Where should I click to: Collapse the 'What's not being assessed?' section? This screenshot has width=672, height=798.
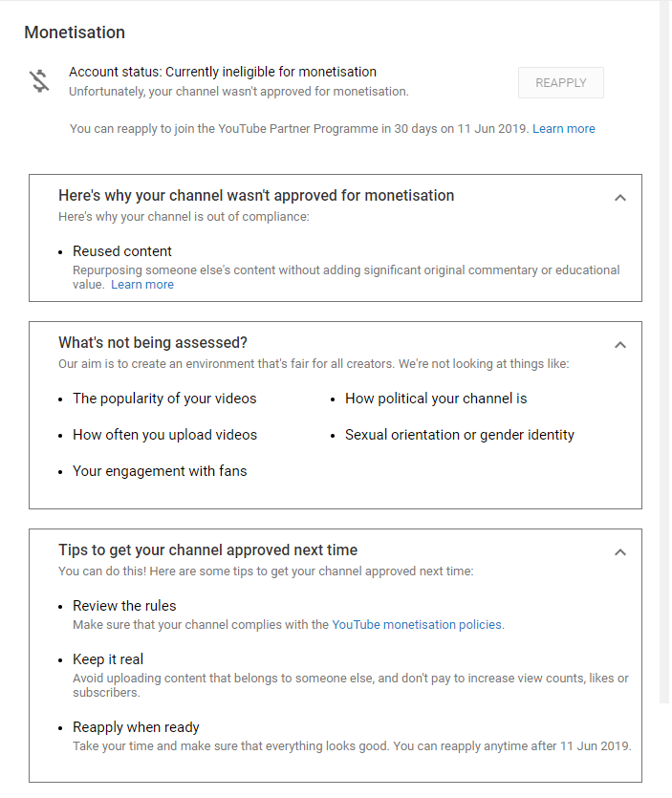tap(619, 345)
